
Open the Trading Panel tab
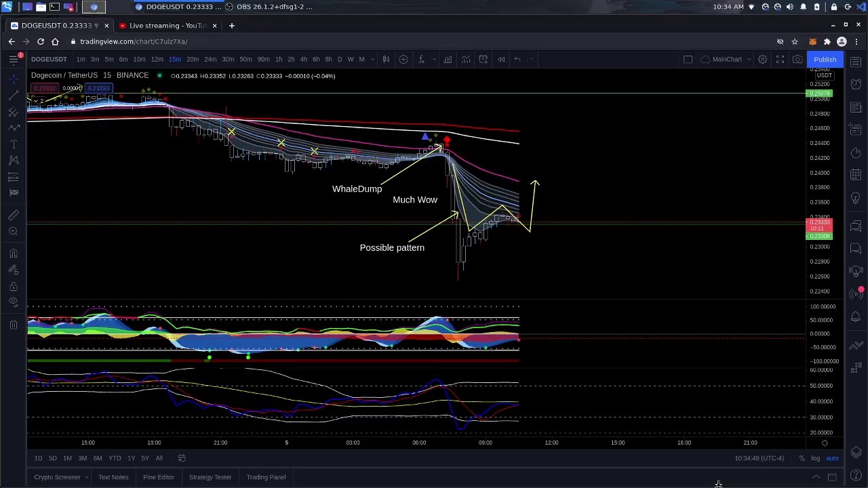point(266,477)
